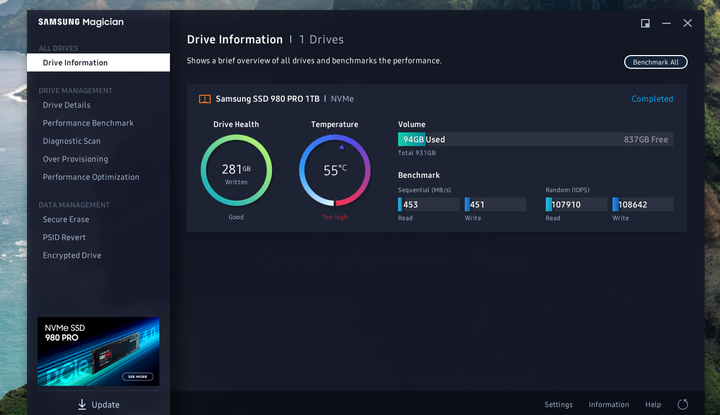
Task: Click the random write 108642 bar
Action: pyautogui.click(x=643, y=204)
